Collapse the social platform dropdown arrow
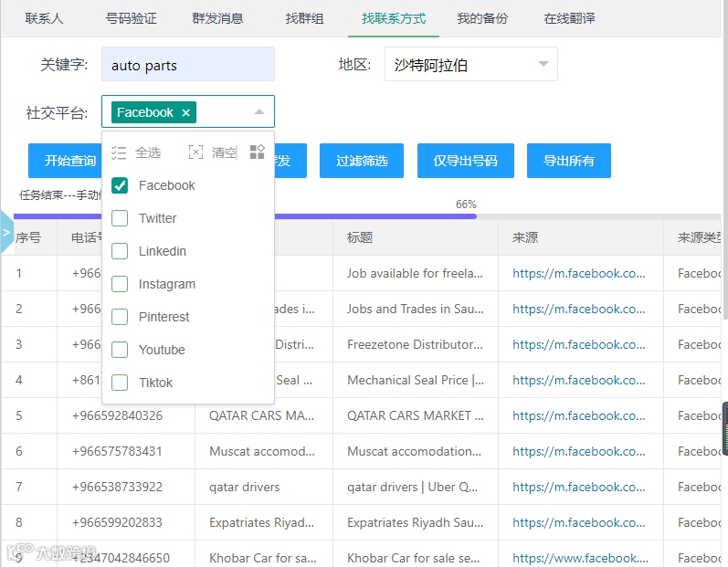The width and height of the screenshot is (728, 567). coord(259,111)
